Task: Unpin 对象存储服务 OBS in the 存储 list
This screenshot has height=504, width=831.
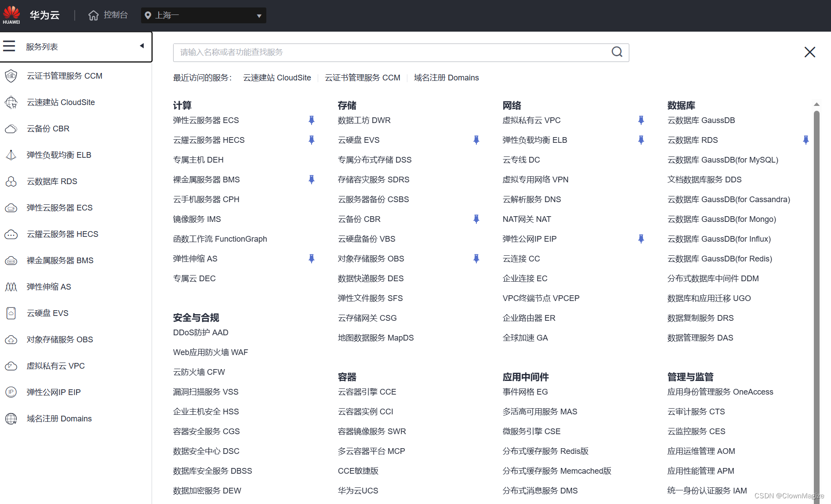Action: 476,258
